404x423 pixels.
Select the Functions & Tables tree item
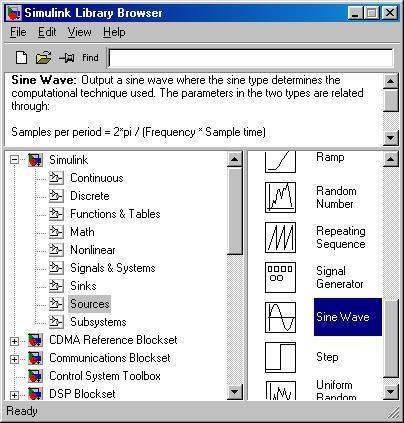[115, 214]
